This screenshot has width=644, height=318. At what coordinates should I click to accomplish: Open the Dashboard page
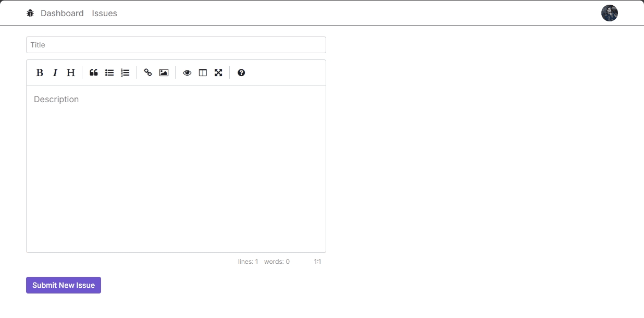point(62,13)
